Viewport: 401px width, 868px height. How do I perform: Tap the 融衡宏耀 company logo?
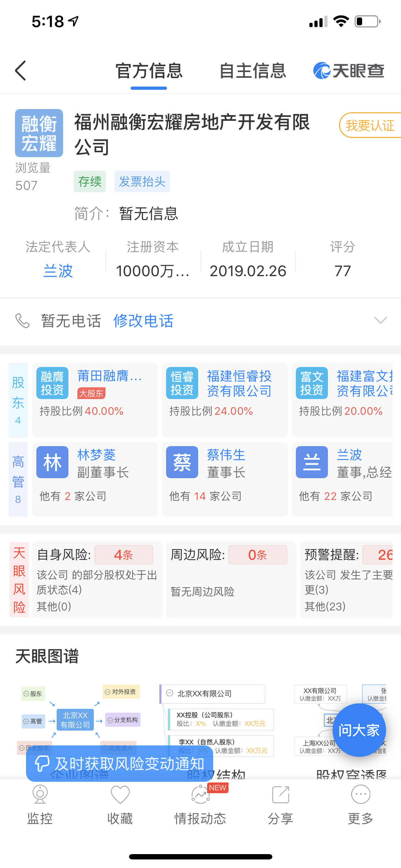point(39,133)
